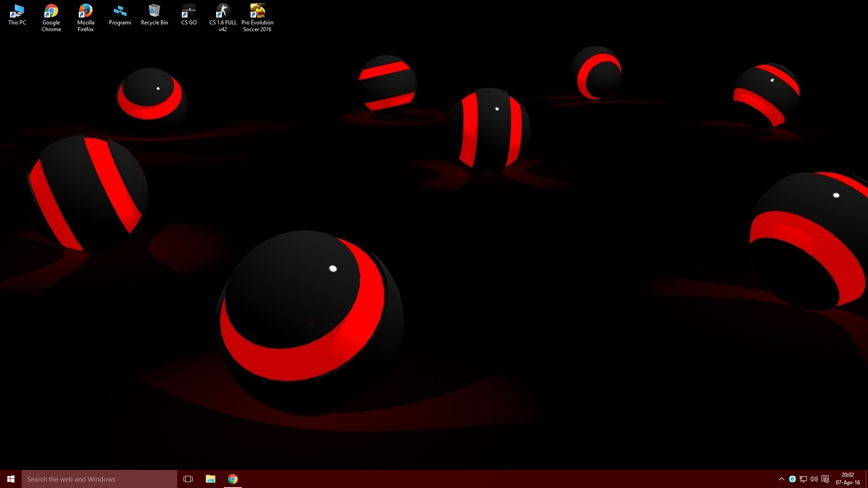Click the Show desktop strip at taskbar end
The image size is (868, 488).
[866, 479]
